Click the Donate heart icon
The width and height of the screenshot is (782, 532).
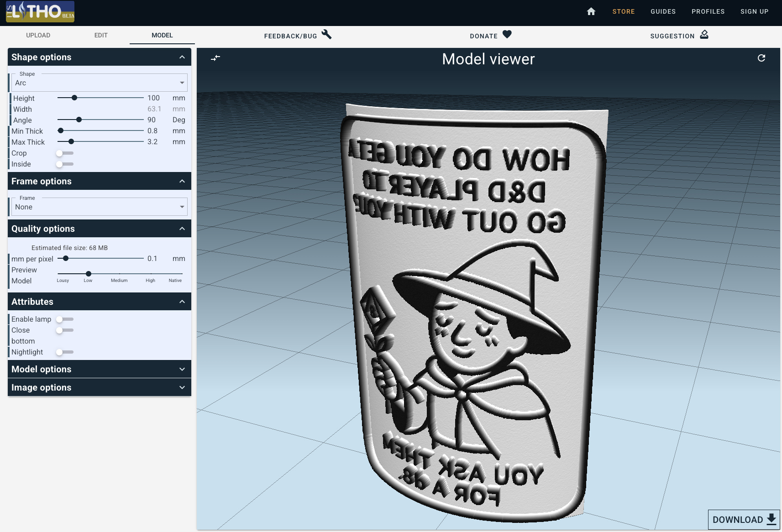[x=507, y=35]
